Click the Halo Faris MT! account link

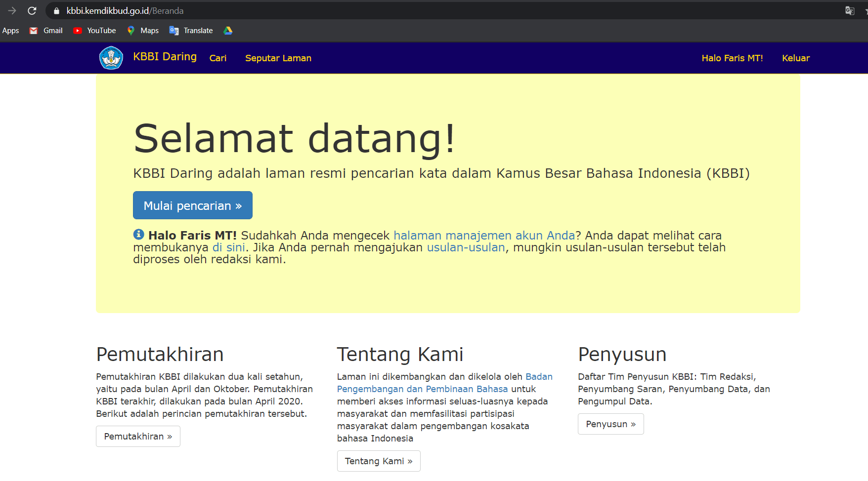(x=732, y=58)
